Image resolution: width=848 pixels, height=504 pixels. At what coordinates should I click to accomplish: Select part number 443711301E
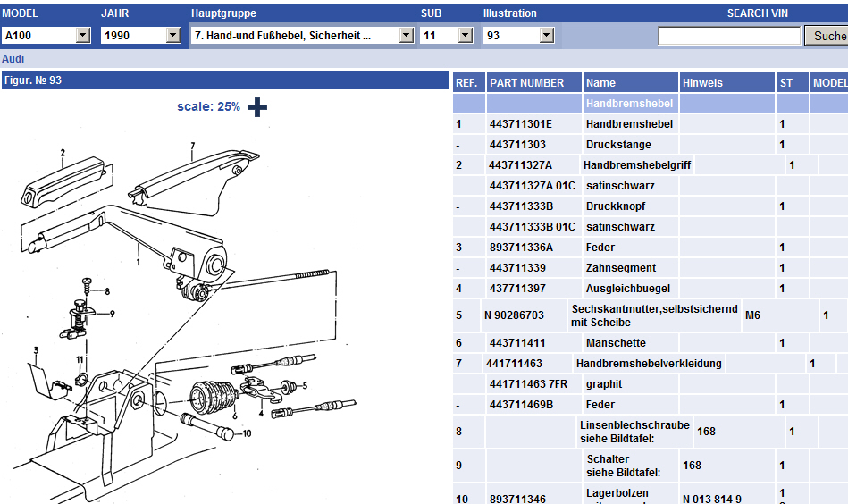521,124
